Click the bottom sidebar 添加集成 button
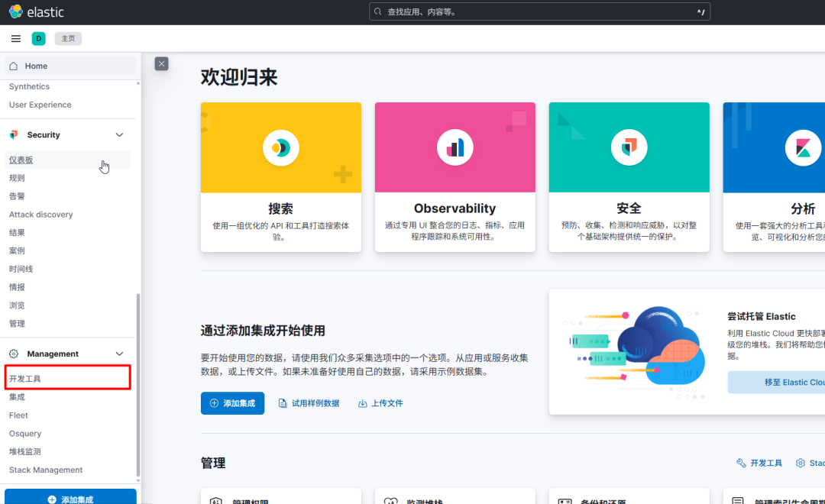 coord(70,496)
